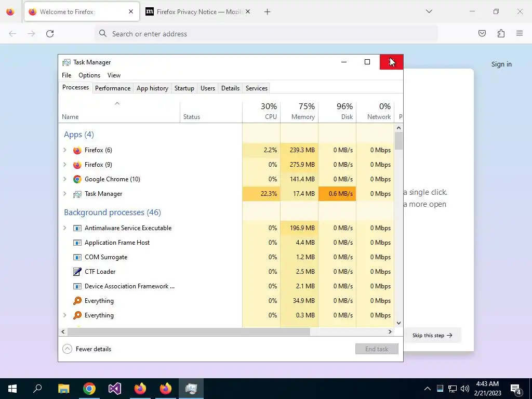Open the Task Manager File menu
The width and height of the screenshot is (532, 399).
click(66, 75)
